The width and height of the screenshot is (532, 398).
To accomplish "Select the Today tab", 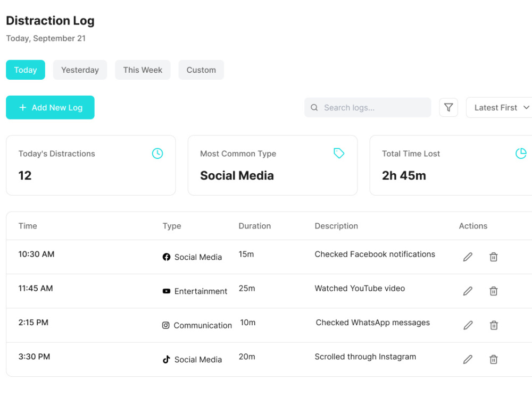I will (26, 70).
